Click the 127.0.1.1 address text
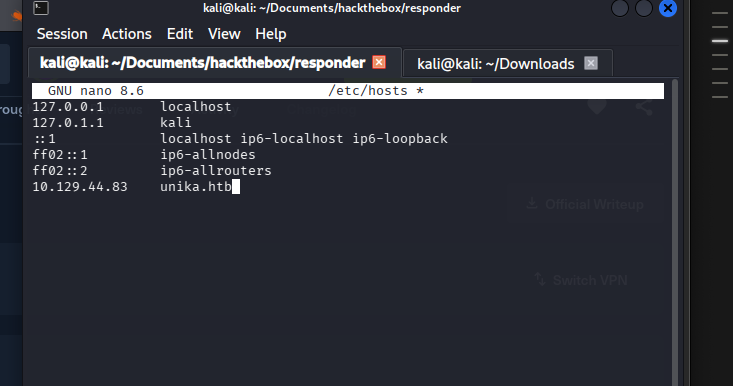 pyautogui.click(x=68, y=123)
